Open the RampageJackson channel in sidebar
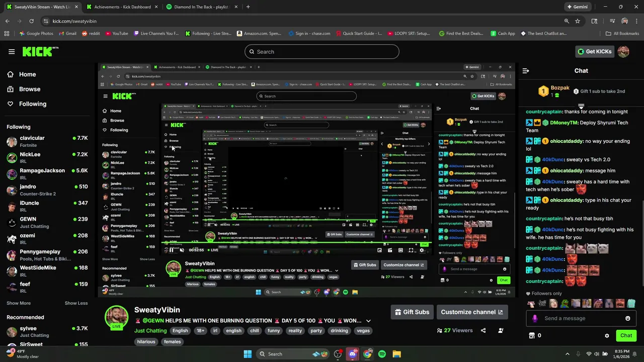The width and height of the screenshot is (644, 362). pos(47,174)
